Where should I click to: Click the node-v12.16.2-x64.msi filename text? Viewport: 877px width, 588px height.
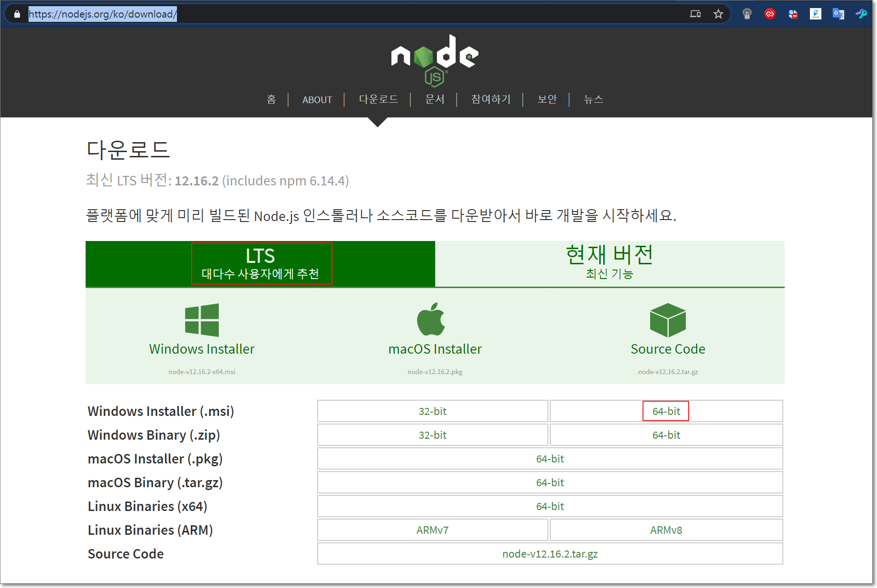click(202, 372)
